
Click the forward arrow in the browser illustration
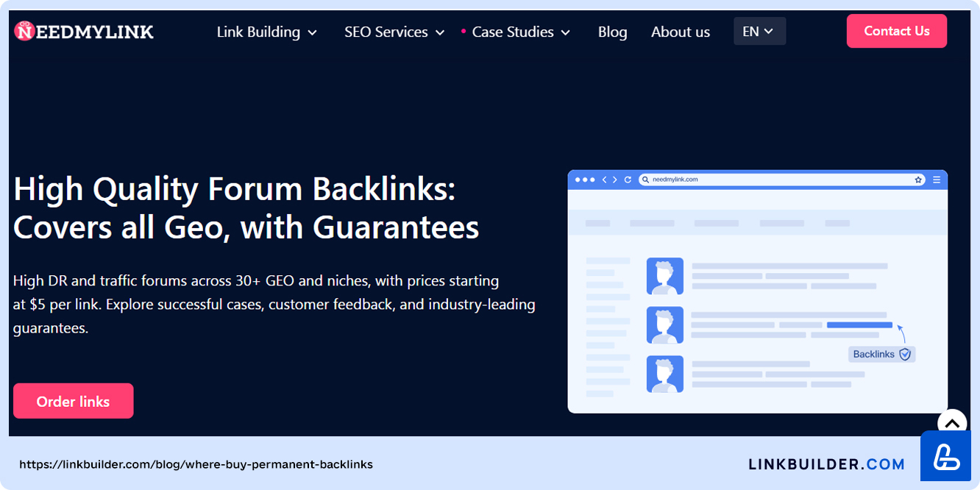pos(615,180)
